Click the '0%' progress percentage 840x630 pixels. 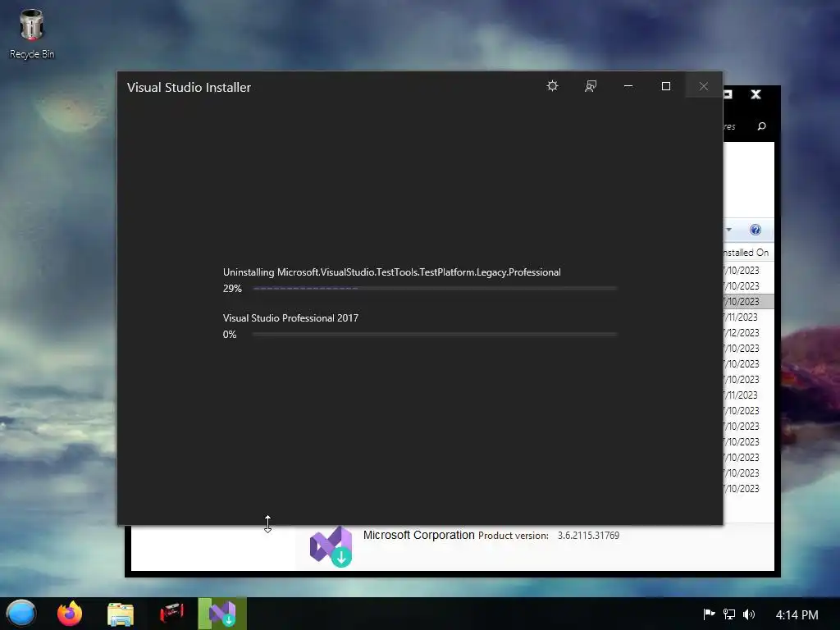pos(230,335)
